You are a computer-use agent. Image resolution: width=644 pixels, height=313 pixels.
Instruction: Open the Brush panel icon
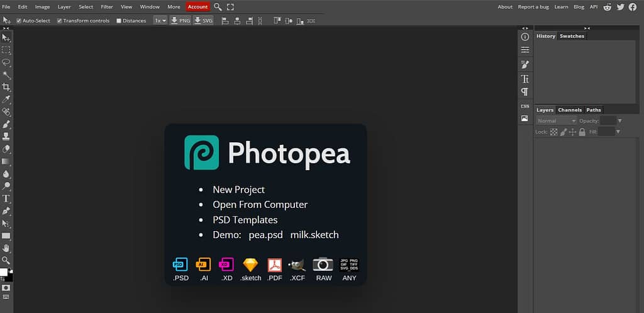525,65
